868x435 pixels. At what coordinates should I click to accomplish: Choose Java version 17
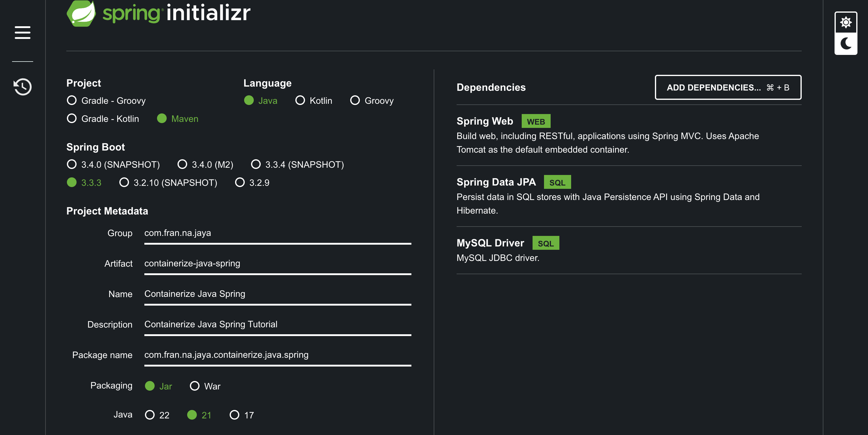[x=242, y=415]
